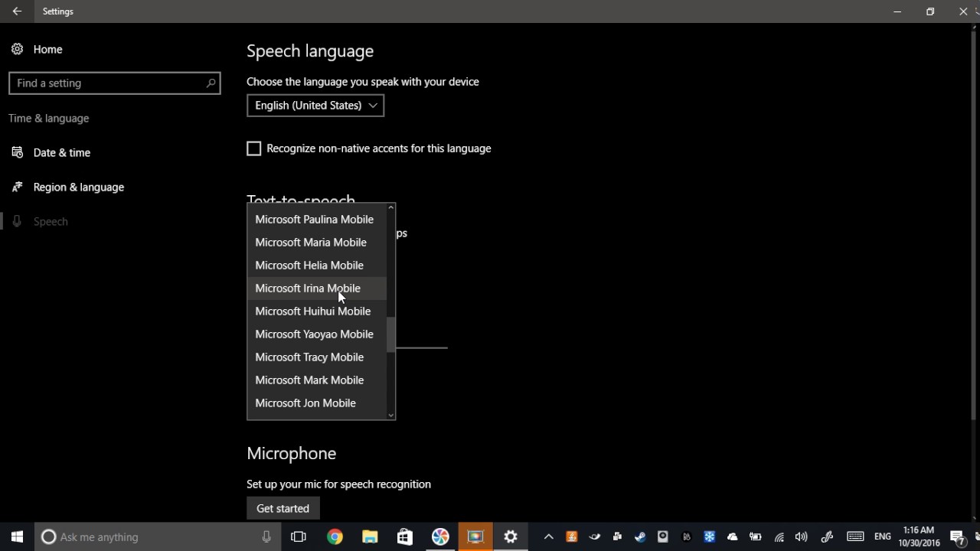Open Region & language settings page
This screenshot has width=980, height=551.
pyautogui.click(x=79, y=187)
